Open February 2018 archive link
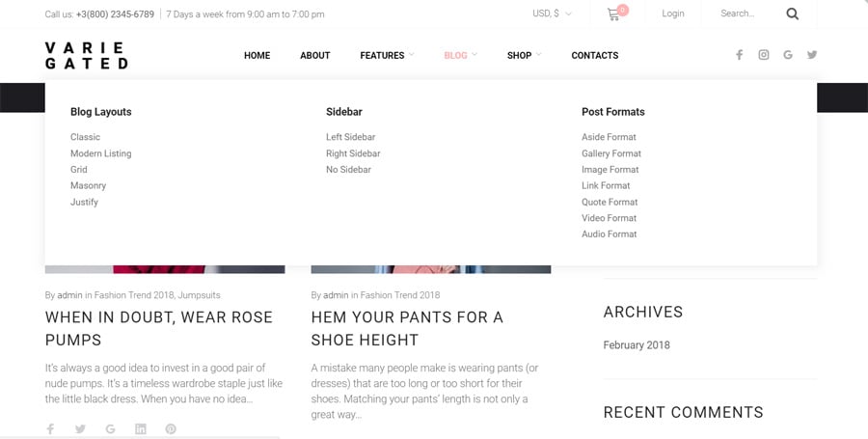Screen dimensions: 868x439 636,344
